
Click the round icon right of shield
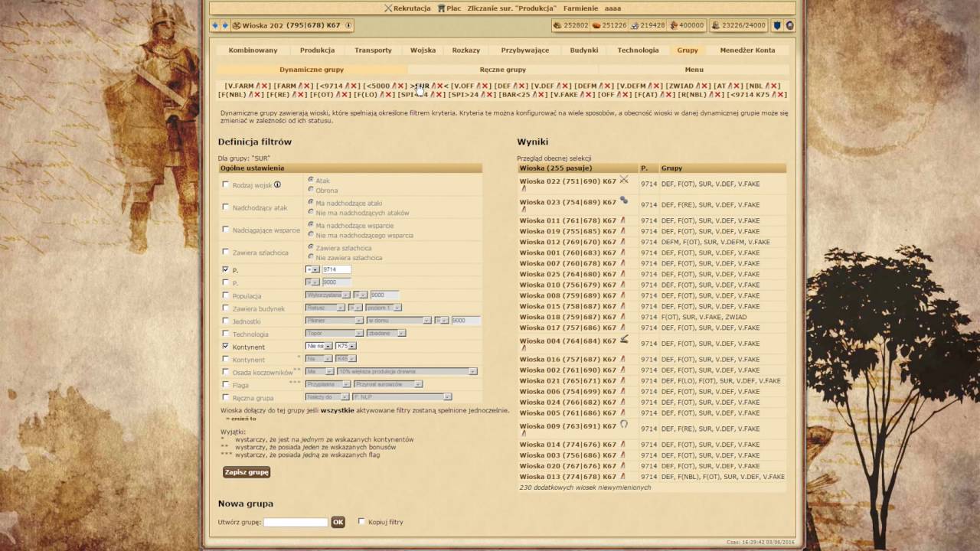click(789, 25)
